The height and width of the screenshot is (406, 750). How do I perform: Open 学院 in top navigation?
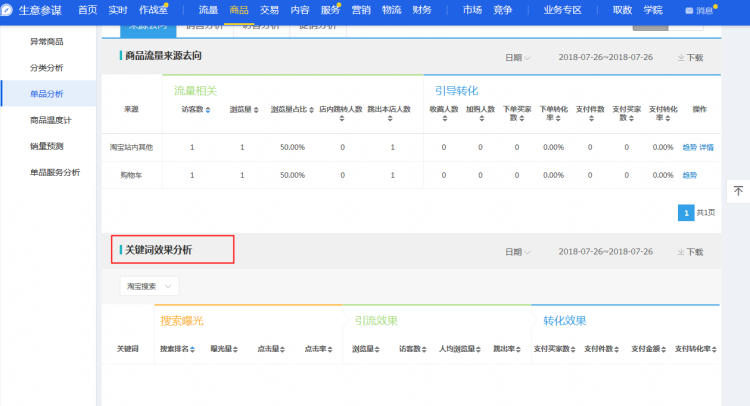(653, 10)
